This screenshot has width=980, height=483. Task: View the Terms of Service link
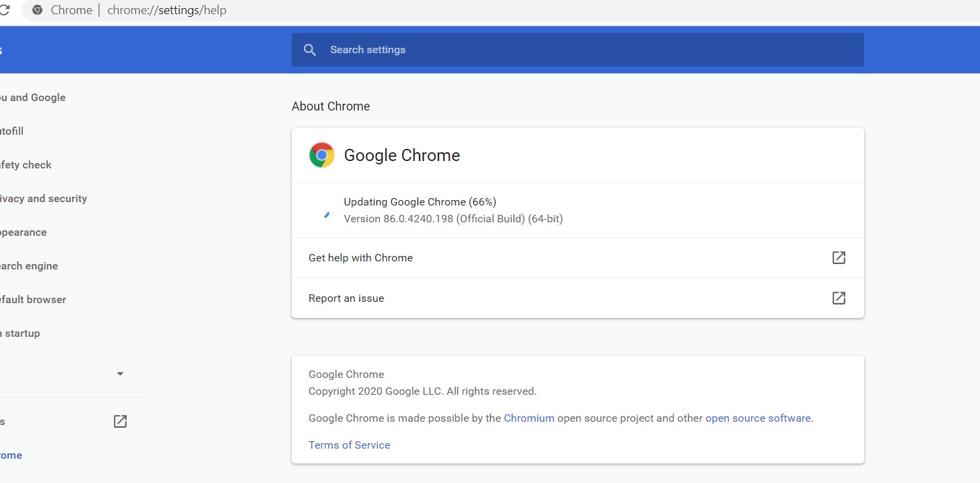pyautogui.click(x=349, y=445)
